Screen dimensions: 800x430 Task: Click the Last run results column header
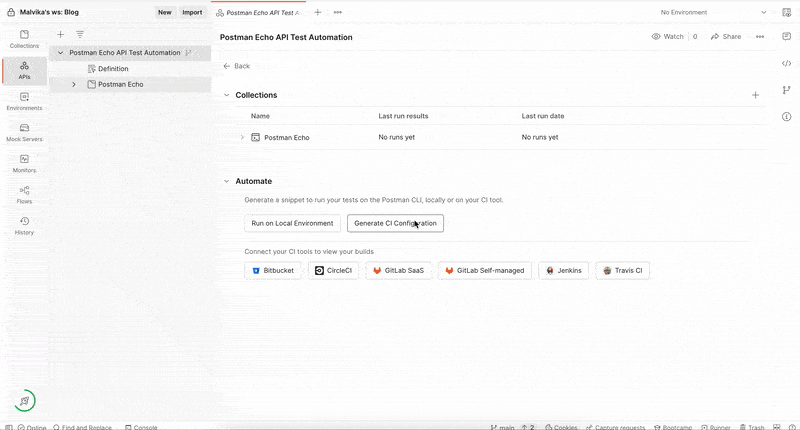click(x=403, y=116)
